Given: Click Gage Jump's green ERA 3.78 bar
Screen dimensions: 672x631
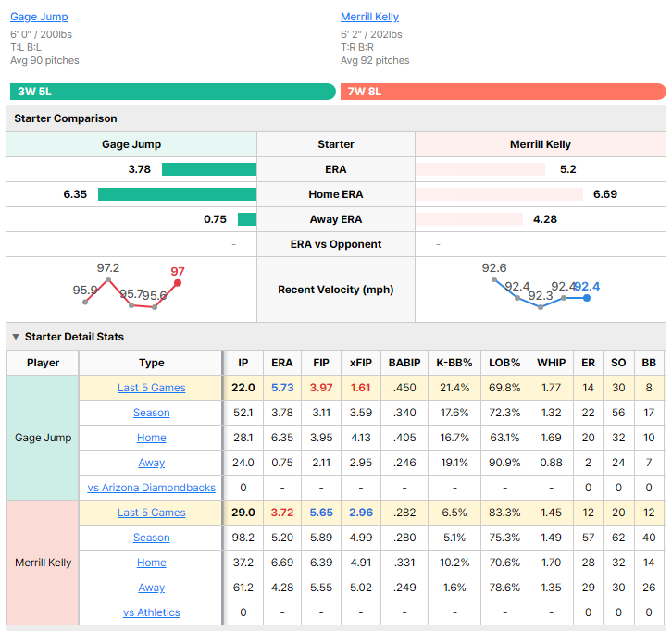Looking at the screenshot, I should (x=209, y=169).
